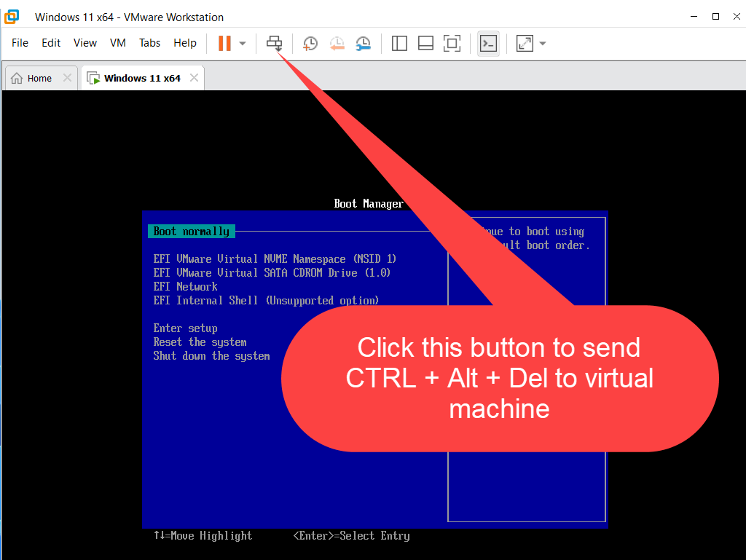Click the Send Ctrl+Alt+Del button
This screenshot has height=560, width=746.
tap(275, 44)
